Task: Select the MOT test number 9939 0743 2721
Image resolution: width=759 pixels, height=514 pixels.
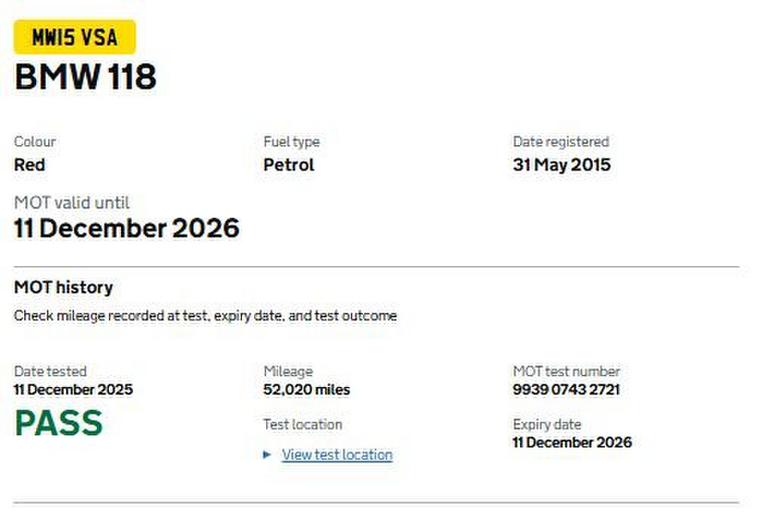Action: tap(566, 389)
